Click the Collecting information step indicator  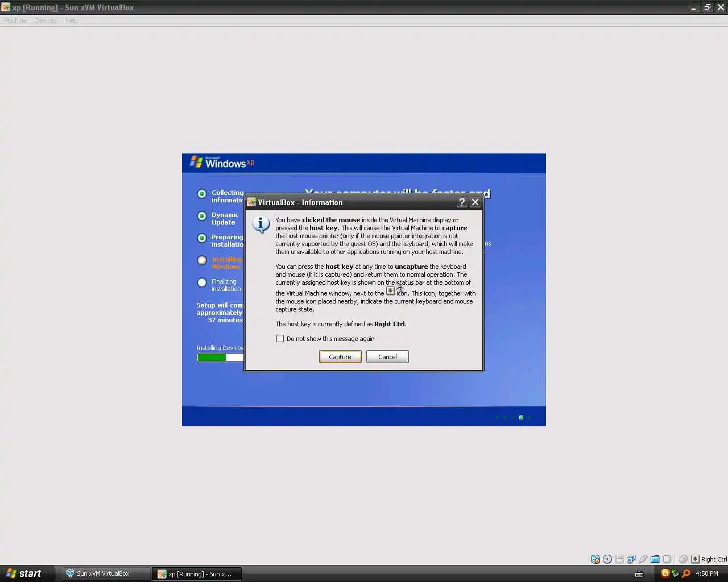pos(202,194)
